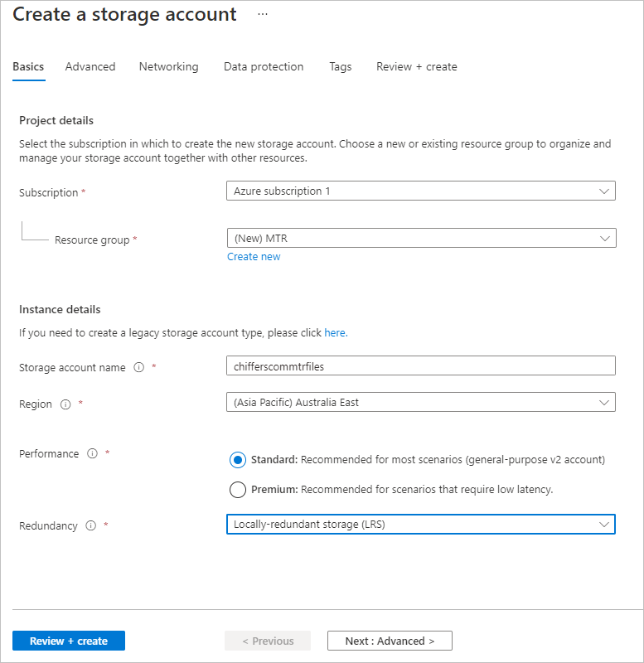Go to the Data protection tab
This screenshot has width=644, height=663.
[x=264, y=66]
